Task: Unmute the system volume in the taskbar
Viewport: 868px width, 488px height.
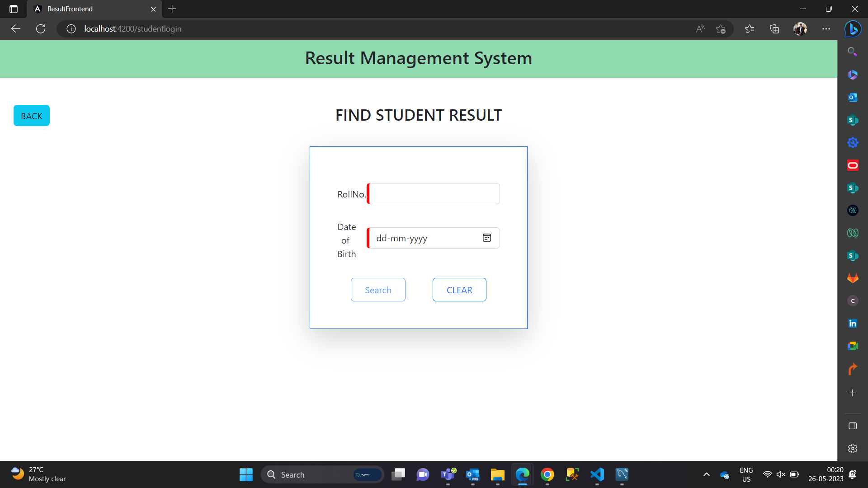Action: coord(781,474)
